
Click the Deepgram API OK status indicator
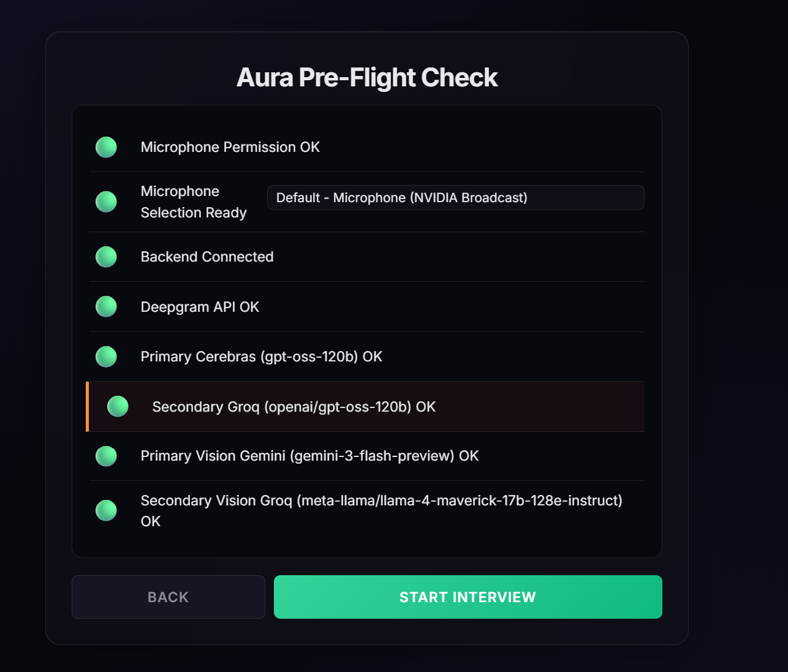(x=106, y=307)
